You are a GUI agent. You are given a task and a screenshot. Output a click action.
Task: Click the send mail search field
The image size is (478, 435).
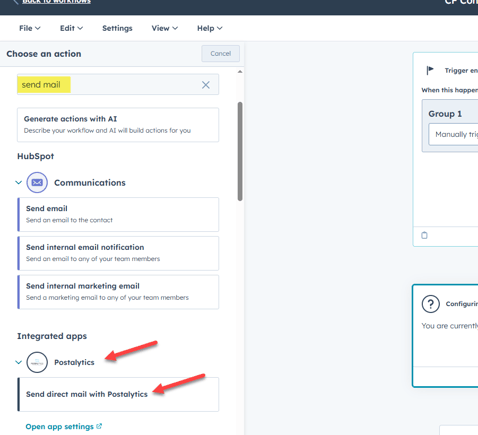118,85
